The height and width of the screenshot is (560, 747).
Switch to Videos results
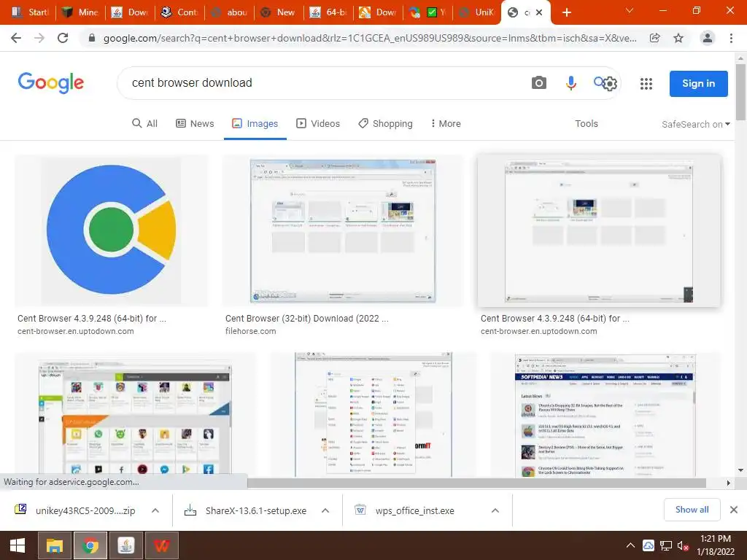point(318,124)
